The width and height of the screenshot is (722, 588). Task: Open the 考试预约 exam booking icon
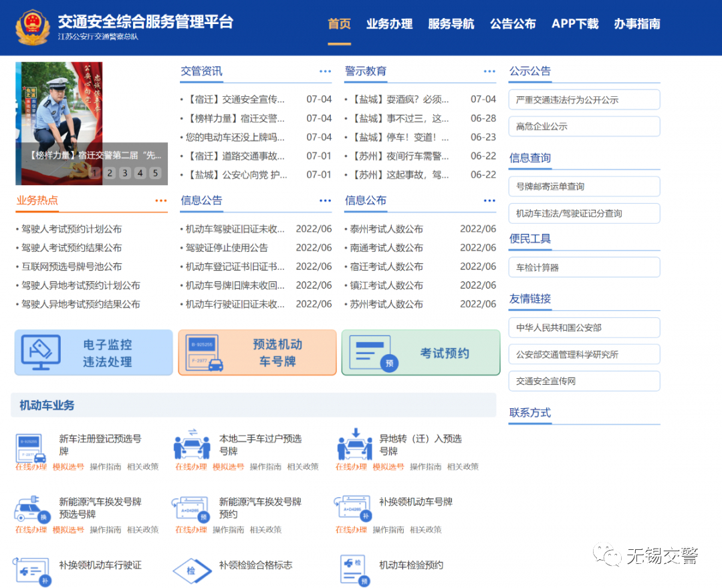click(374, 353)
